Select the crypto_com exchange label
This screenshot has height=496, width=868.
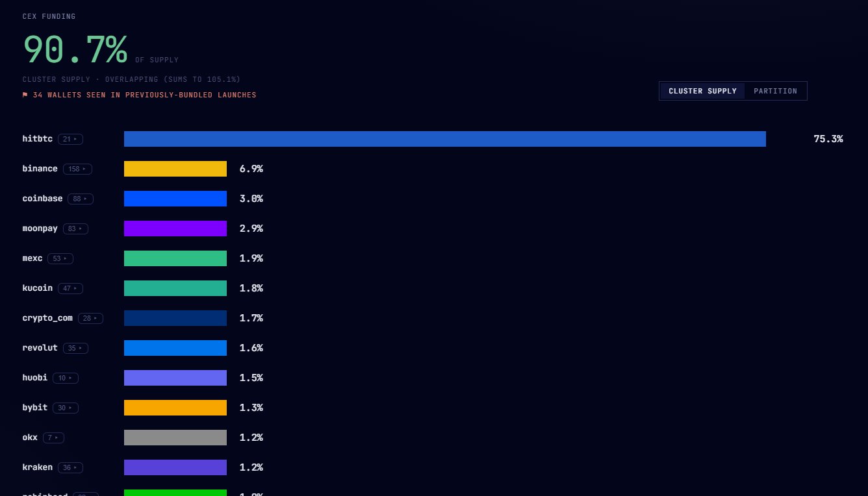tap(47, 318)
